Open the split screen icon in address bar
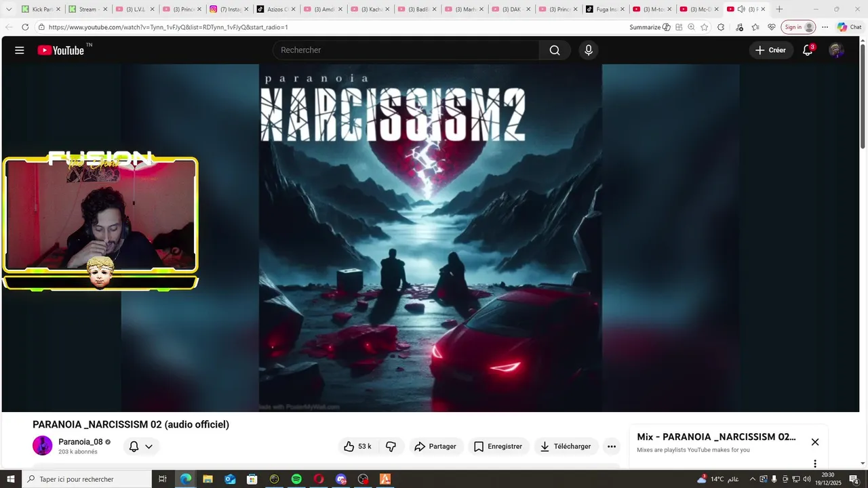 (678, 27)
